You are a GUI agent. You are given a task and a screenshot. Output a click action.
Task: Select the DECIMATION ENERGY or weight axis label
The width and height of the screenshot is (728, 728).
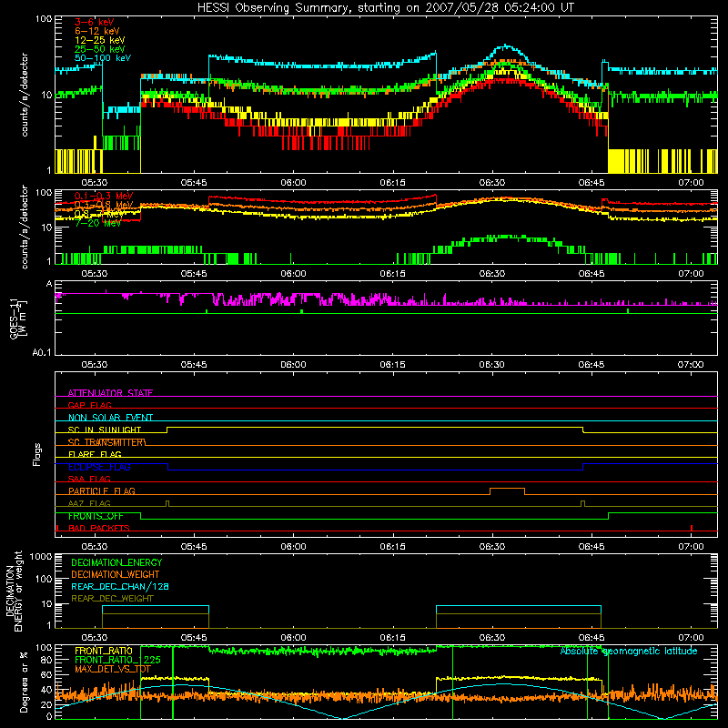[x=14, y=591]
